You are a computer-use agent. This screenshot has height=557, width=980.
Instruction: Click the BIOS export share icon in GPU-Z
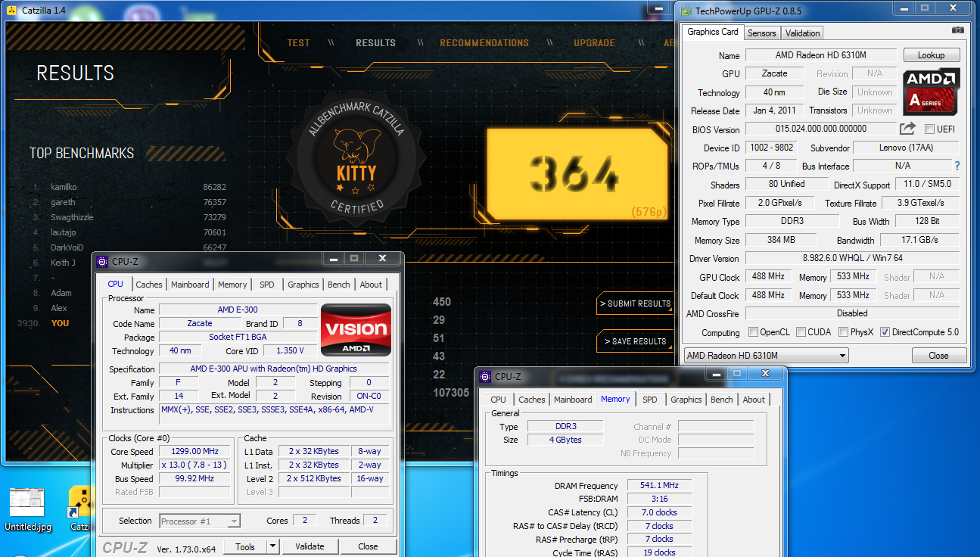[907, 129]
